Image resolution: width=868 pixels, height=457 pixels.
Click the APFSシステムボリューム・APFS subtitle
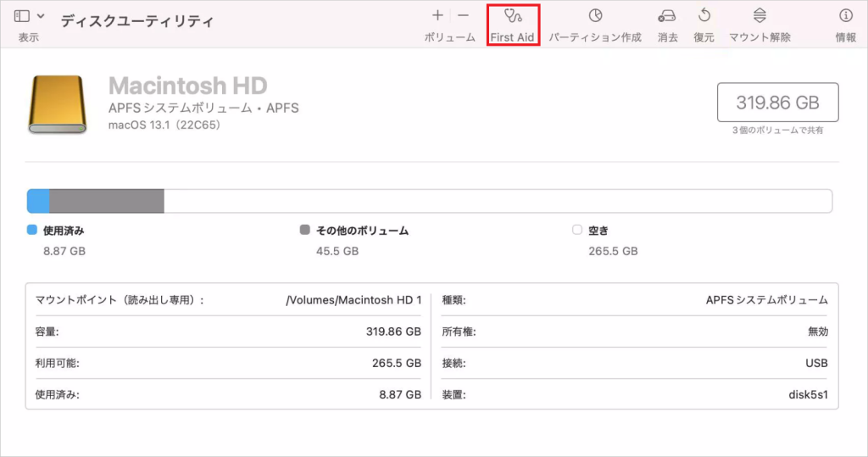click(x=203, y=108)
